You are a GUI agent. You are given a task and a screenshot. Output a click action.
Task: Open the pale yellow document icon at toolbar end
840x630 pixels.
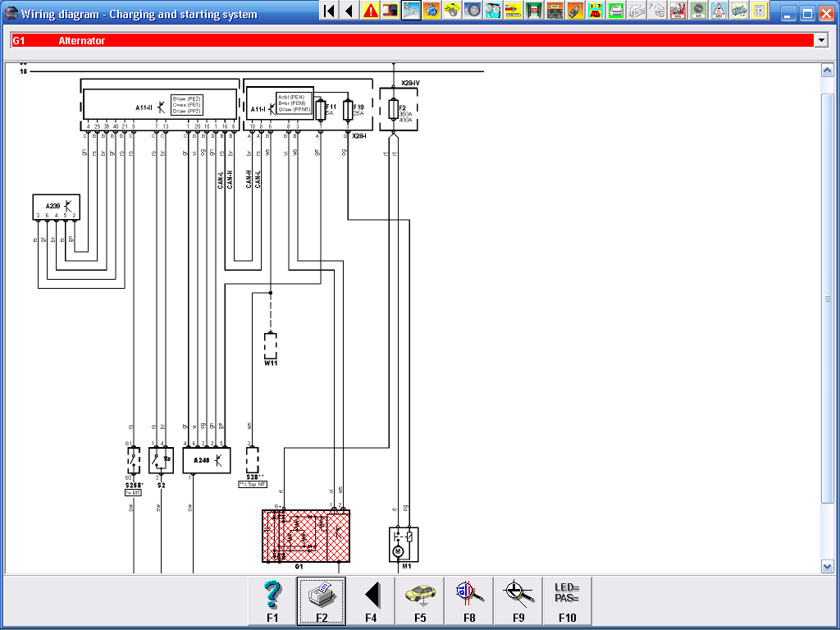tap(759, 10)
